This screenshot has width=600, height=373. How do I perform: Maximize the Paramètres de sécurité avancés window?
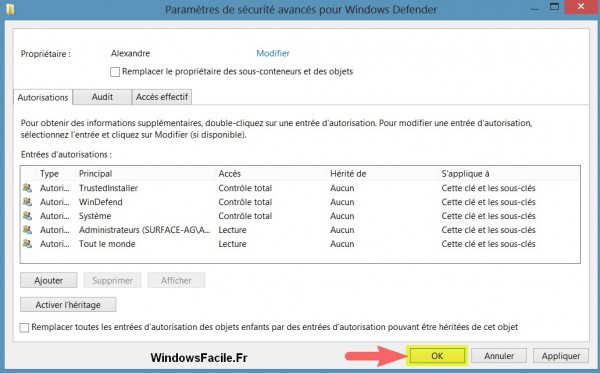554,7
